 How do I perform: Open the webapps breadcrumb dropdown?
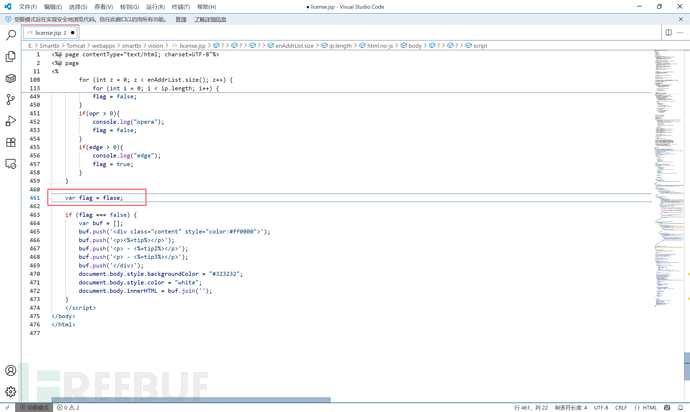click(103, 45)
